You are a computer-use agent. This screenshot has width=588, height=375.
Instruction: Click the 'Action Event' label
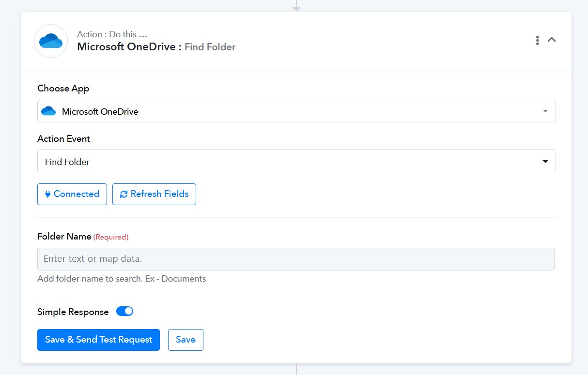click(x=64, y=139)
